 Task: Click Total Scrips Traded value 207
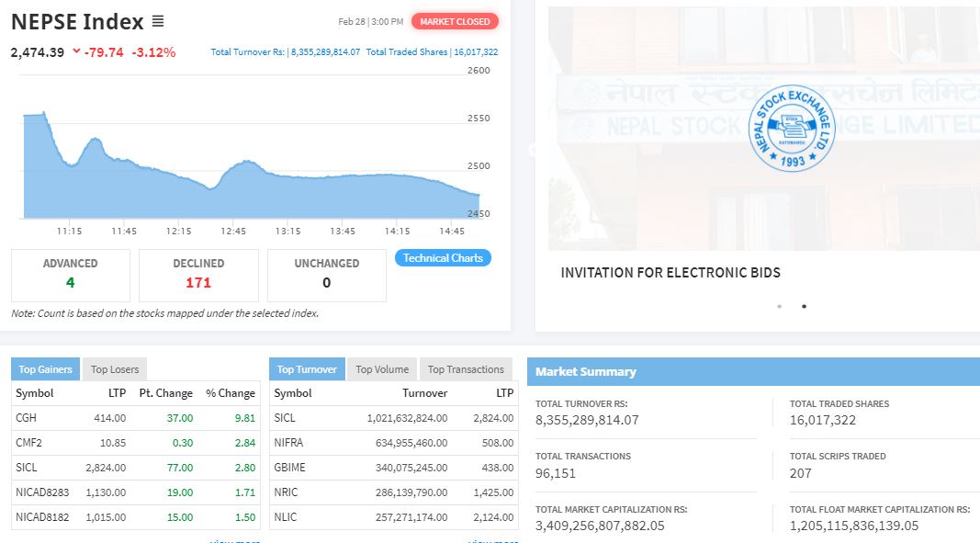800,473
